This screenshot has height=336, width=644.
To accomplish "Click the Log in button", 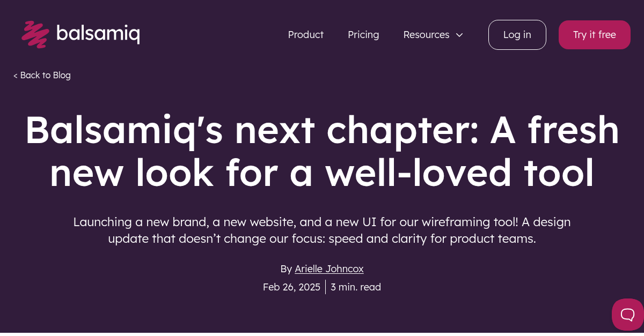I will click(517, 34).
